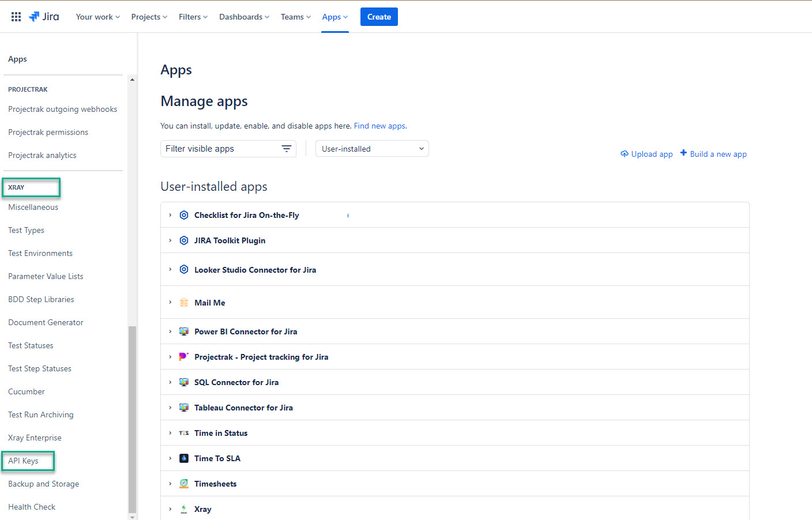Click the Upload app cloud icon

coord(624,154)
